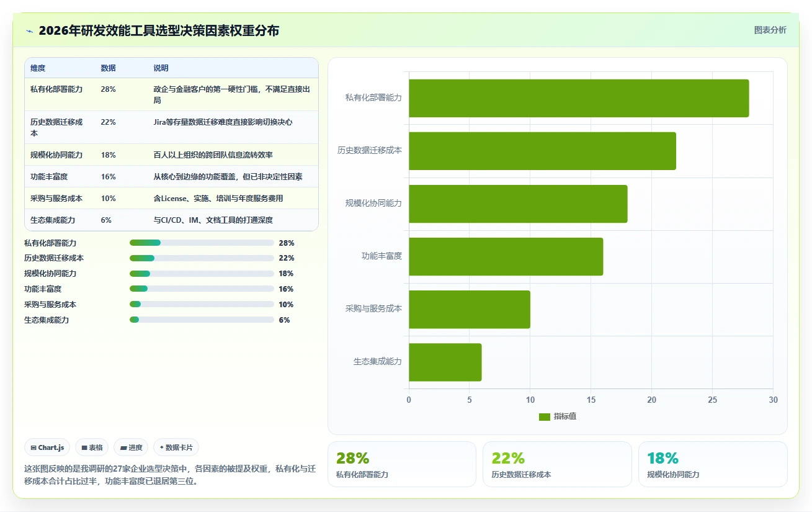
Task: Click the 功能丰富度 y-axis label on the chart
Action: click(x=381, y=256)
